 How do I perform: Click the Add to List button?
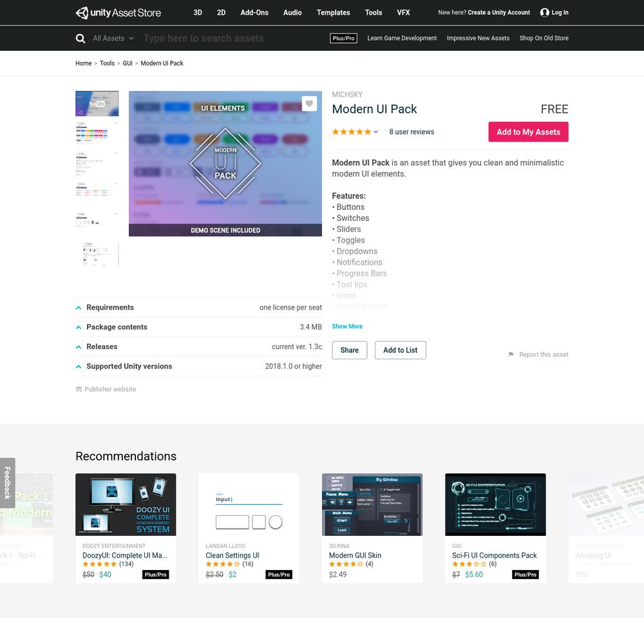pos(400,350)
